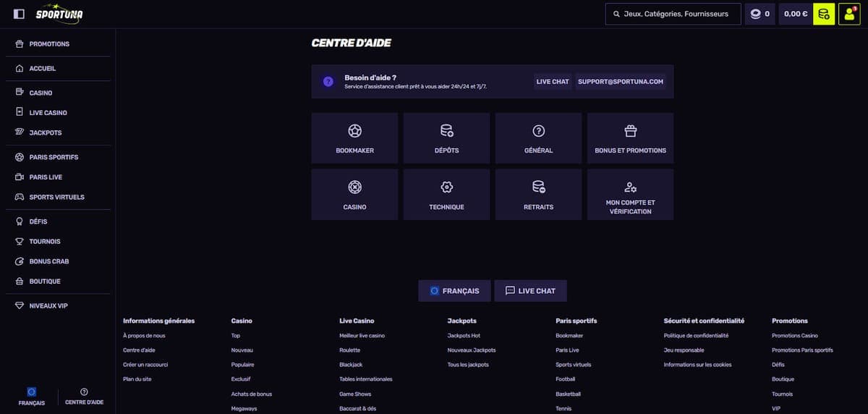Click the games search field
The image size is (868, 414).
[x=673, y=14]
